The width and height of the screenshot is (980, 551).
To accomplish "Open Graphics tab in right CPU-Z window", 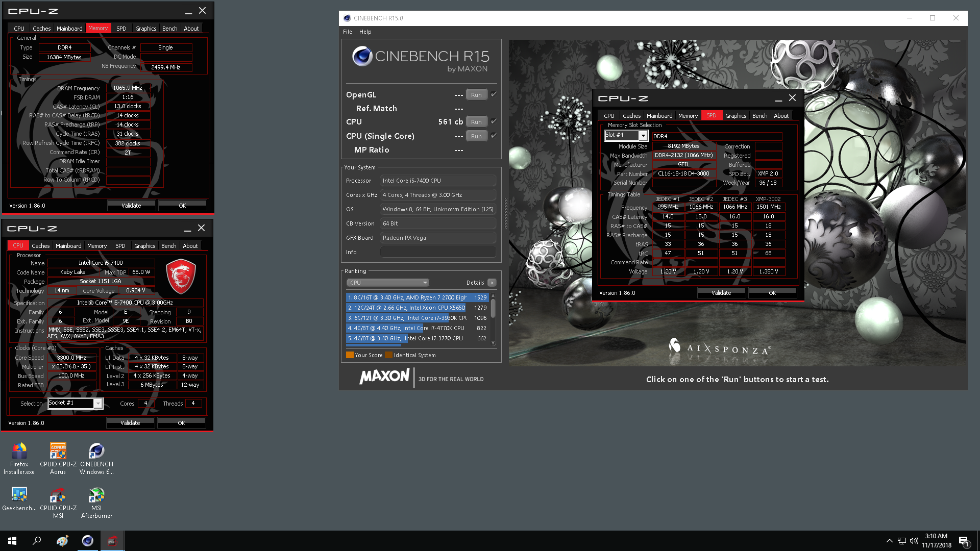I will [x=736, y=116].
